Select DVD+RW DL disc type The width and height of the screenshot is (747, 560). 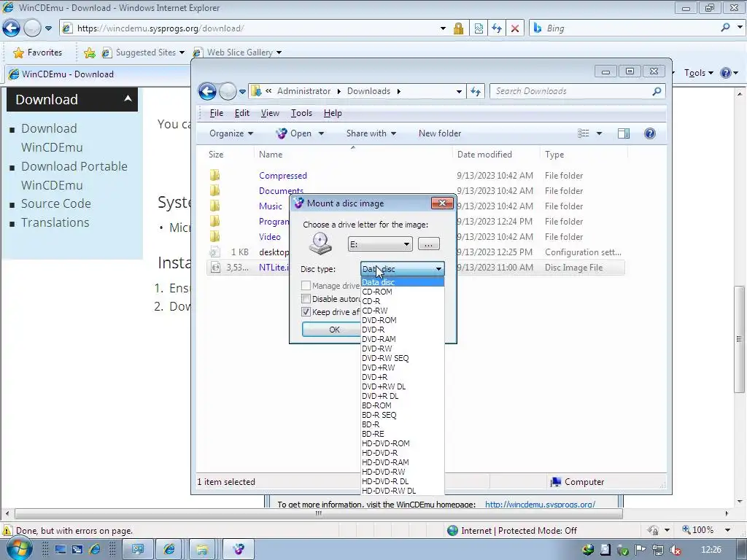tap(384, 386)
